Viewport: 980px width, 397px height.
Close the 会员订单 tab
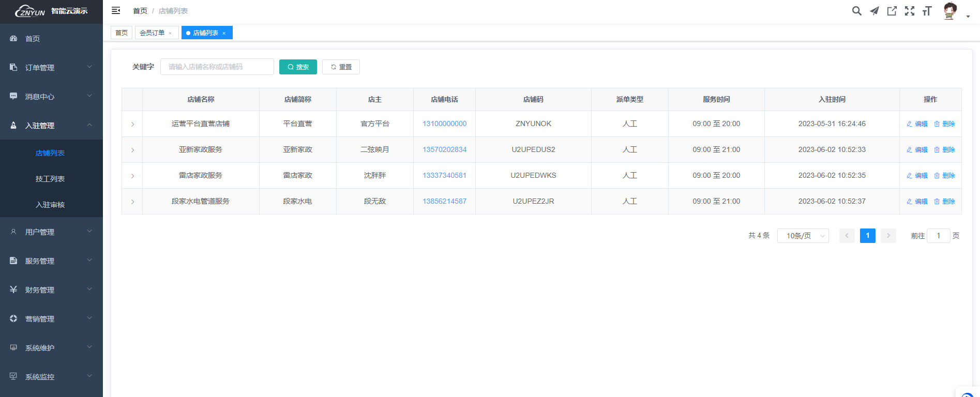click(170, 33)
